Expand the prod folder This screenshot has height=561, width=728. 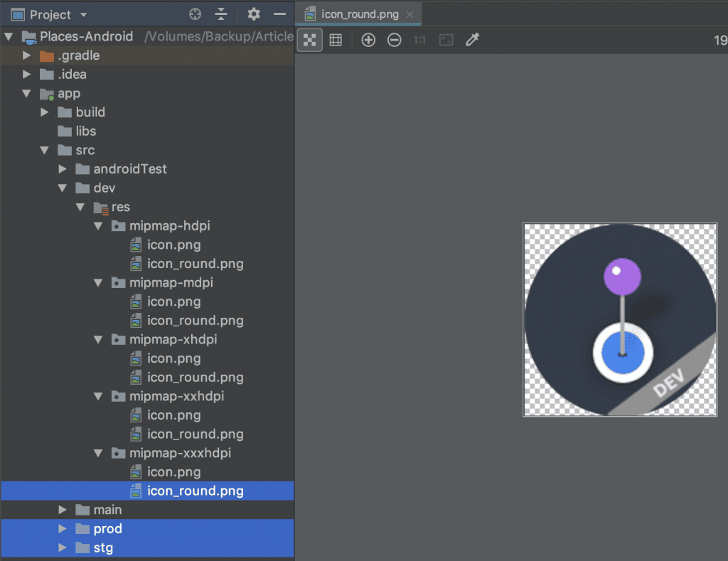click(x=63, y=528)
